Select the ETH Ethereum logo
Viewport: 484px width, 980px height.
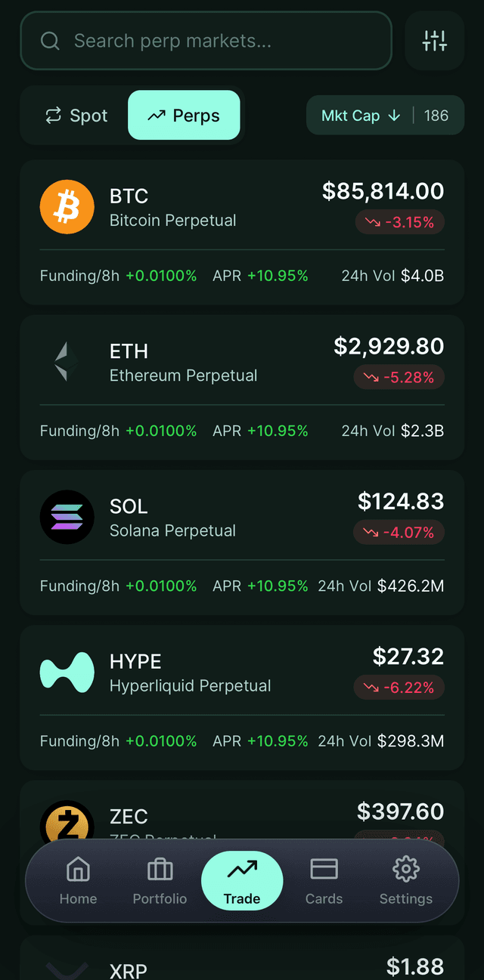pos(67,362)
